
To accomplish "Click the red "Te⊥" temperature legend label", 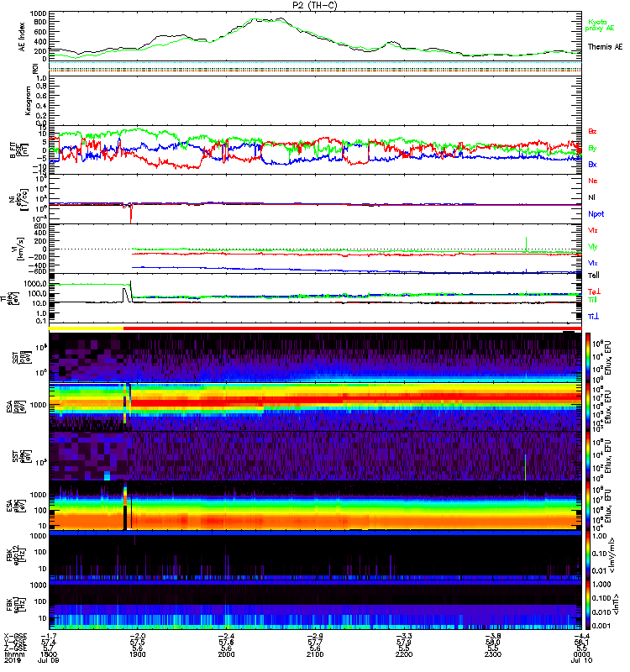I will click(594, 291).
